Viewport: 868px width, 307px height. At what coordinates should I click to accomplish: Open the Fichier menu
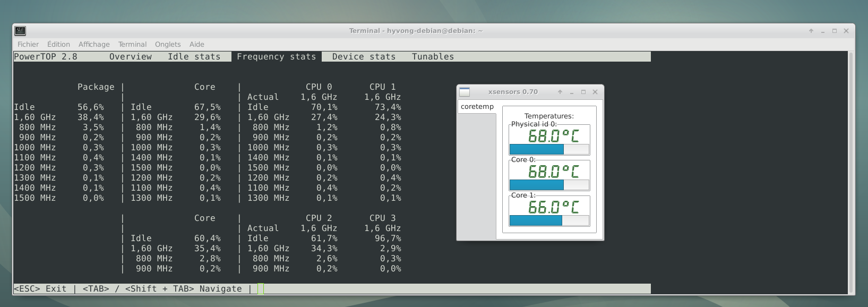(28, 44)
